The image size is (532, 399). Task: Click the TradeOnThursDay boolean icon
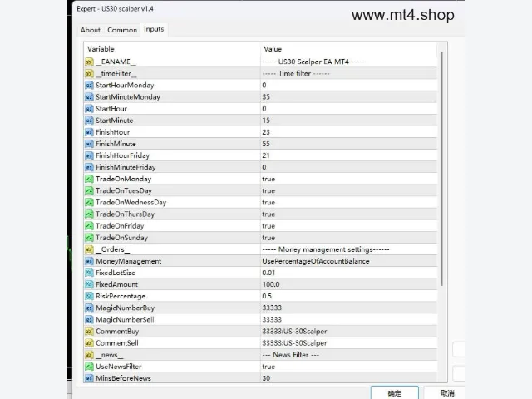[x=89, y=214]
